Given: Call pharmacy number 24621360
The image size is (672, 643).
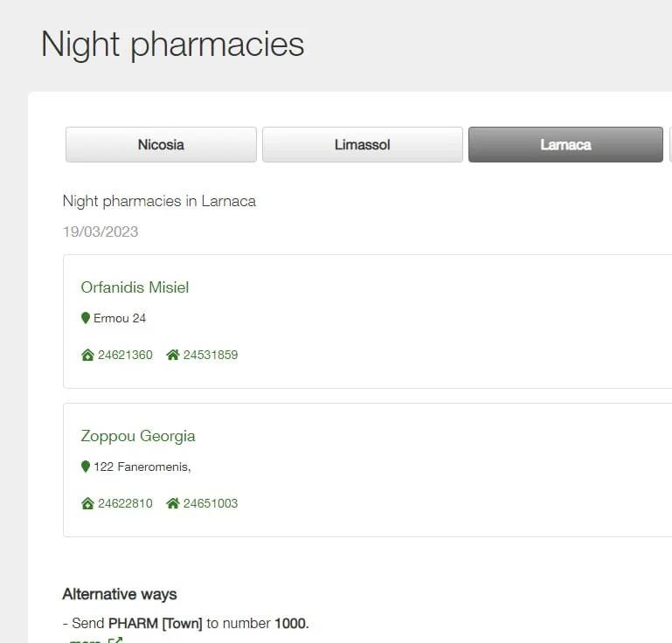Looking at the screenshot, I should 125,356.
